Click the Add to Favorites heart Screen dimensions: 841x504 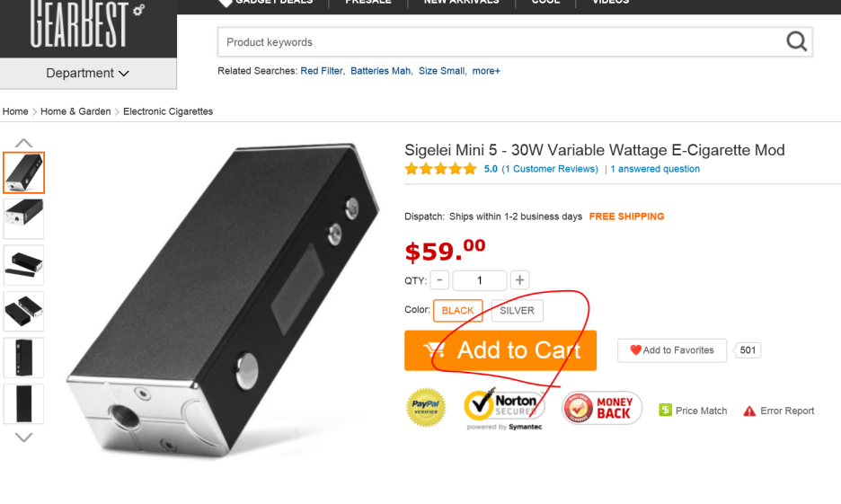(635, 350)
